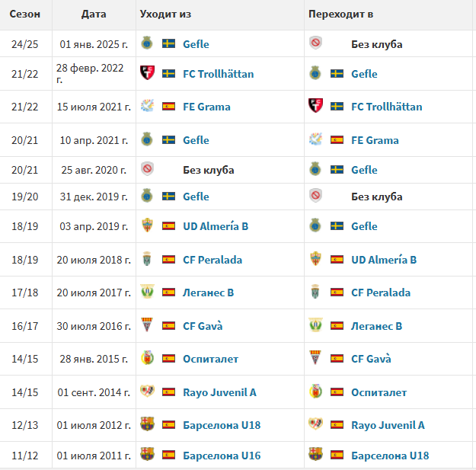The width and height of the screenshot is (476, 470).
Task: Click the Леганес B crest in the 20 июля 2017 row
Action: pos(147,292)
